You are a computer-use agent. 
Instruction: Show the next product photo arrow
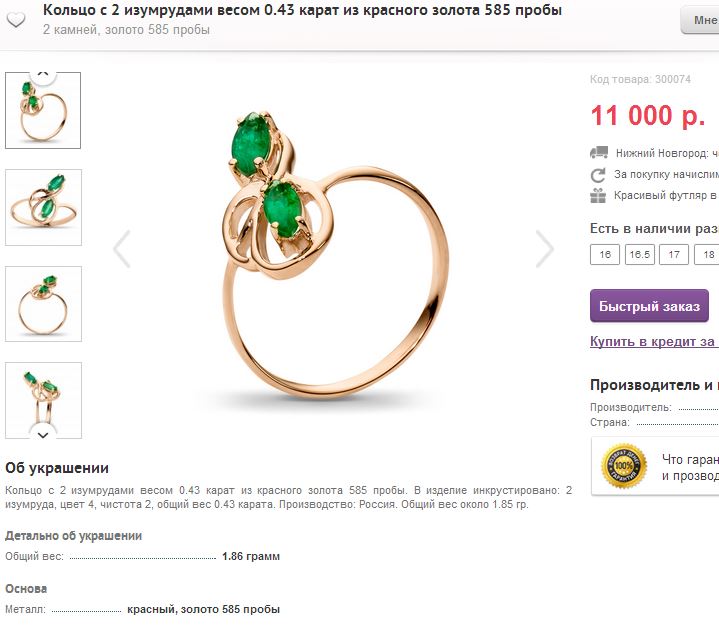click(545, 249)
